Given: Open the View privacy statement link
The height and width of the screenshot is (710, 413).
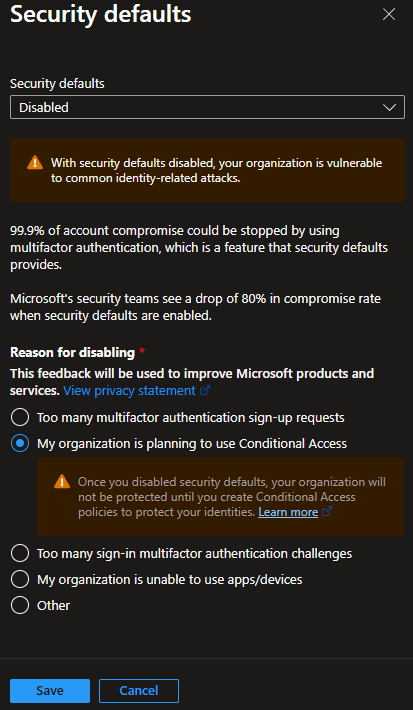Looking at the screenshot, I should coord(130,390).
